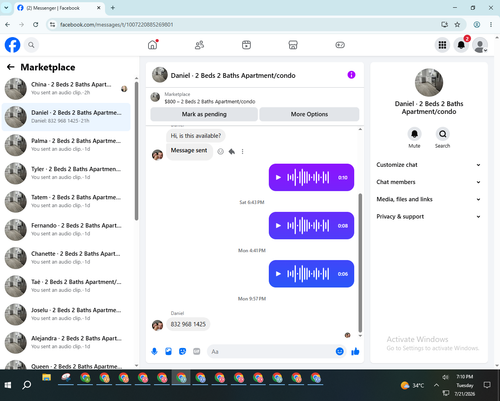The width and height of the screenshot is (500, 401).
Task: Open the Facebook home logo
Action: click(12, 45)
